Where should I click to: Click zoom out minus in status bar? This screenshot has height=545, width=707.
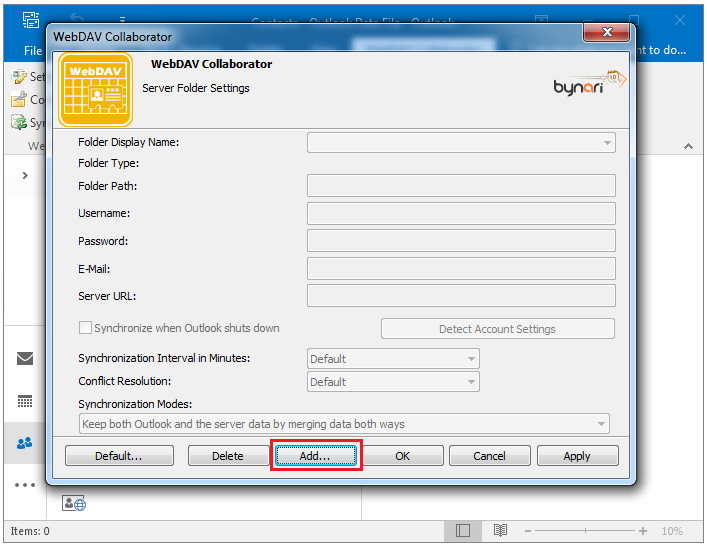[x=528, y=531]
